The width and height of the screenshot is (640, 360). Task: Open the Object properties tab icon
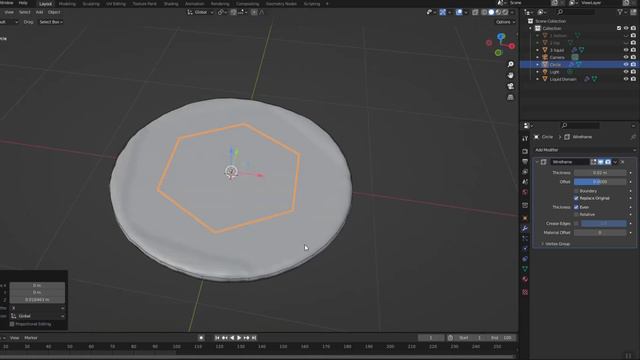click(525, 218)
